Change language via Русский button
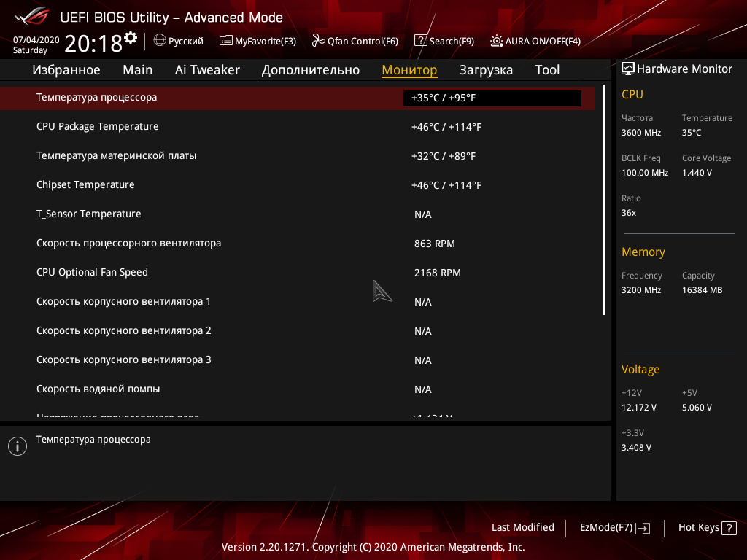Screen dimensions: 747x560 178,41
